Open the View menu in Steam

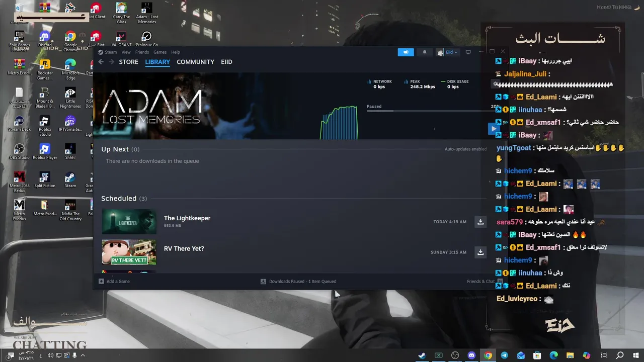click(x=126, y=52)
